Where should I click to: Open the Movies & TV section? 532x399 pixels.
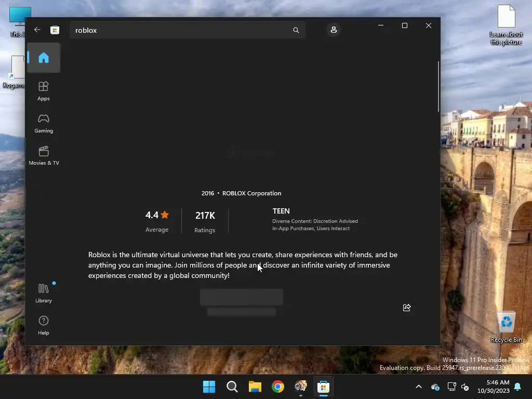pyautogui.click(x=44, y=155)
